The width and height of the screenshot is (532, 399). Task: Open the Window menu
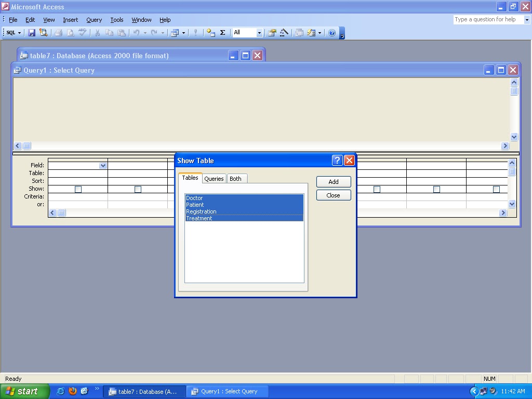click(141, 20)
